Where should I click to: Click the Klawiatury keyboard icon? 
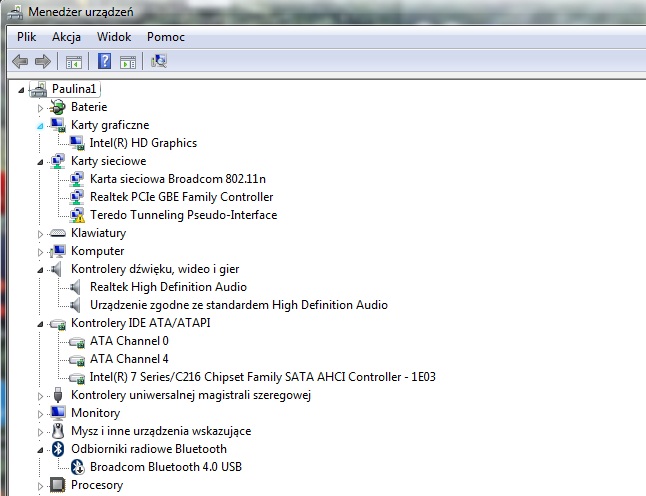click(57, 233)
